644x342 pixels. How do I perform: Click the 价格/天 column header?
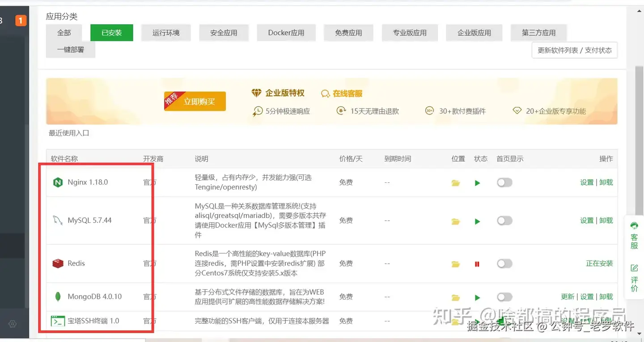point(351,159)
